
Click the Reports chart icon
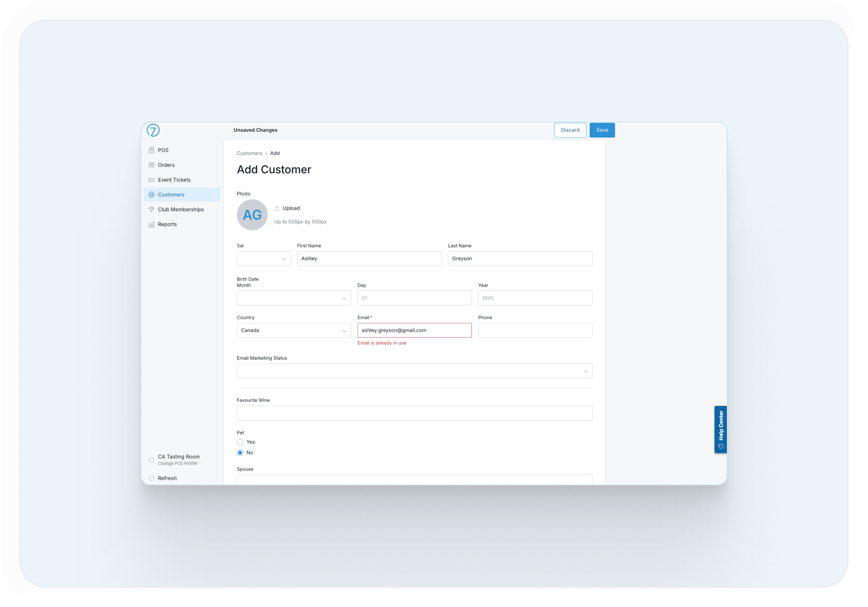(151, 224)
